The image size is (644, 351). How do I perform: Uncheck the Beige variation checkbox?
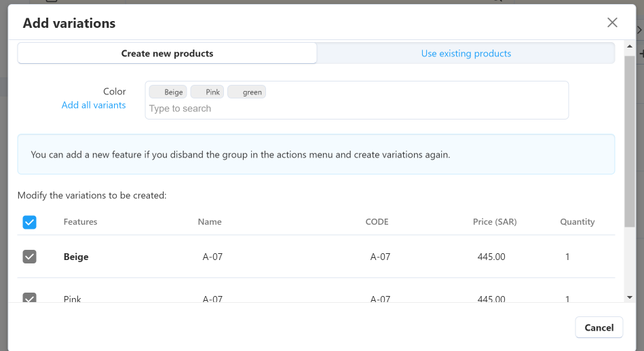point(30,257)
